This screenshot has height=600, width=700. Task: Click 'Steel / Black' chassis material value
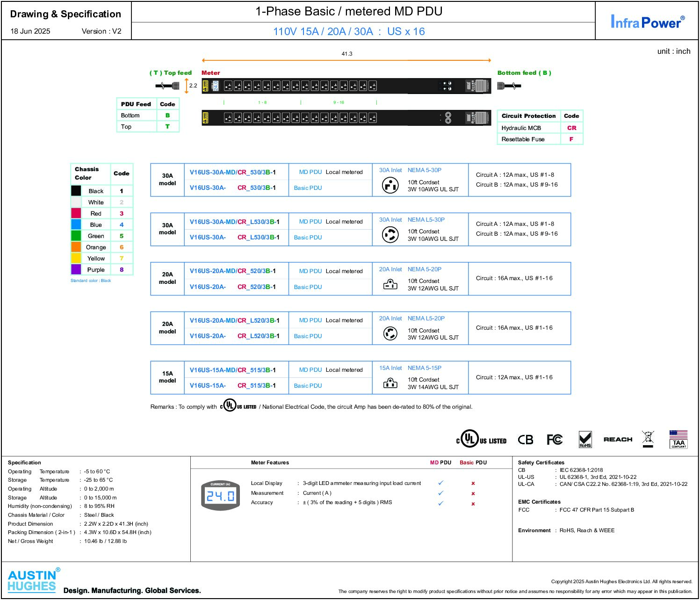click(x=99, y=515)
